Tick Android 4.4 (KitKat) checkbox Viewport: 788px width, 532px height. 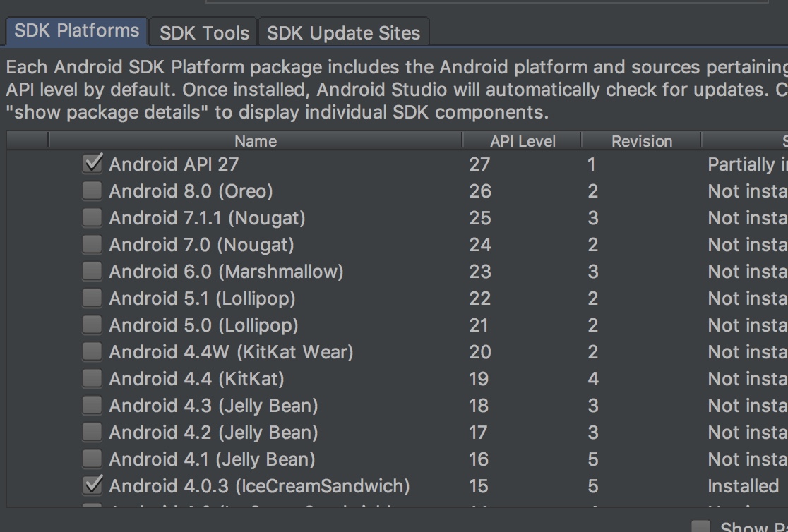click(x=92, y=379)
